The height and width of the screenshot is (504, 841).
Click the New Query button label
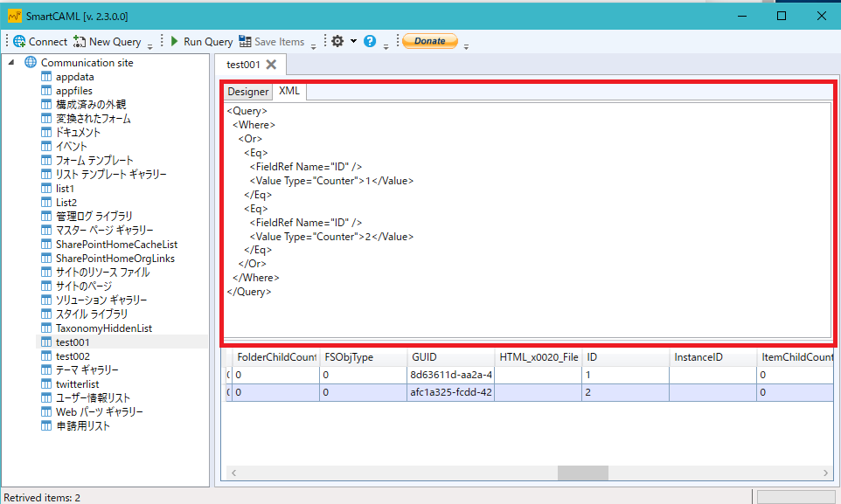tap(115, 41)
